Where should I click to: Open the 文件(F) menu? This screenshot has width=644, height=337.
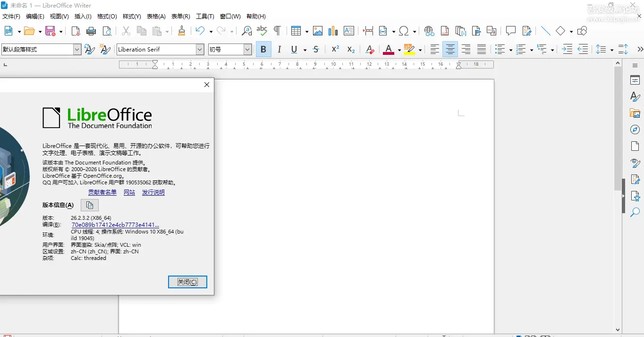coord(11,17)
